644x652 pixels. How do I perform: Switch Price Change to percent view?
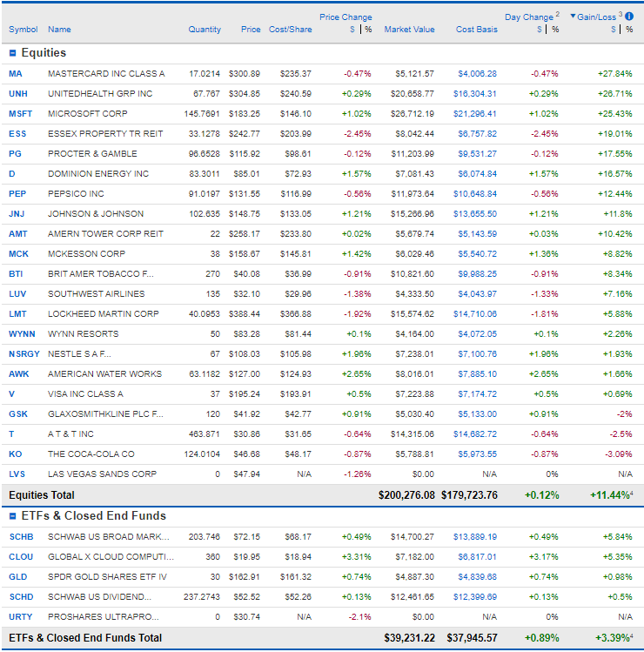[368, 29]
